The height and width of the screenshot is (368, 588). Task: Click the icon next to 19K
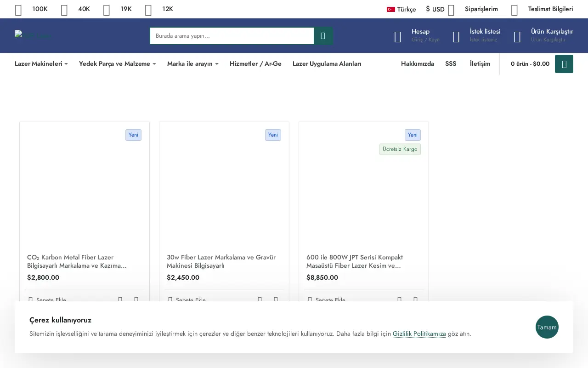107,10
